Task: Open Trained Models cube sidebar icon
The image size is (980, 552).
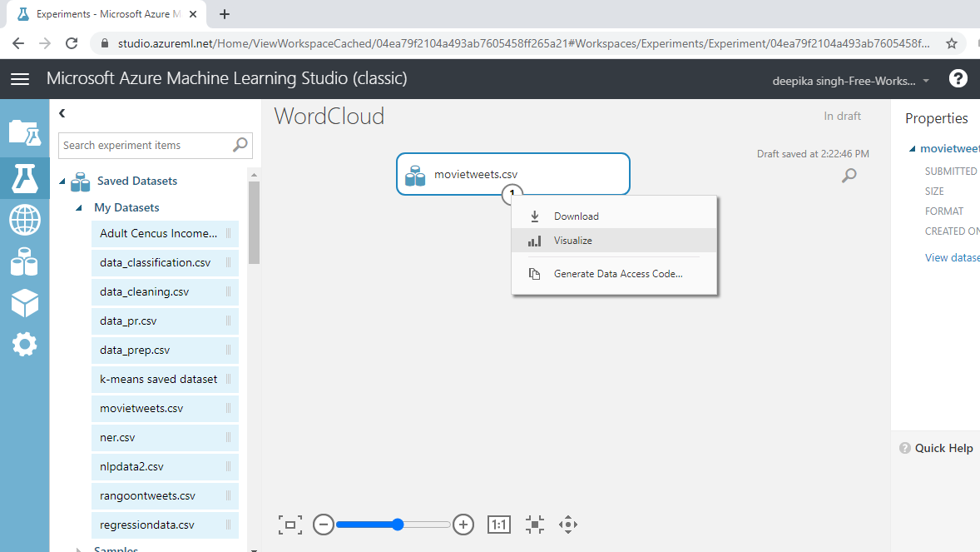Action: (x=24, y=304)
